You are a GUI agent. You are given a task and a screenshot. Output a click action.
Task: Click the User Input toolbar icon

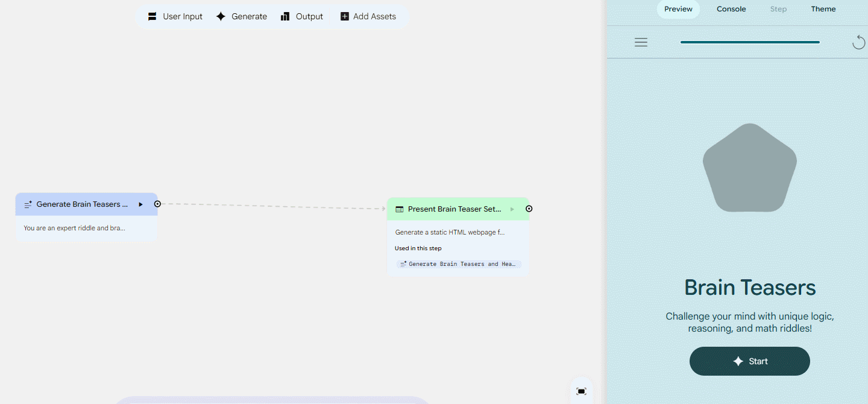coord(153,16)
